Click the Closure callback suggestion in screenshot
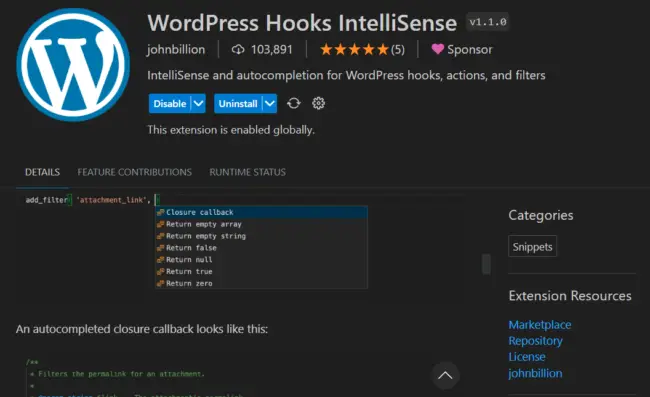This screenshot has width=650, height=397. [x=261, y=212]
